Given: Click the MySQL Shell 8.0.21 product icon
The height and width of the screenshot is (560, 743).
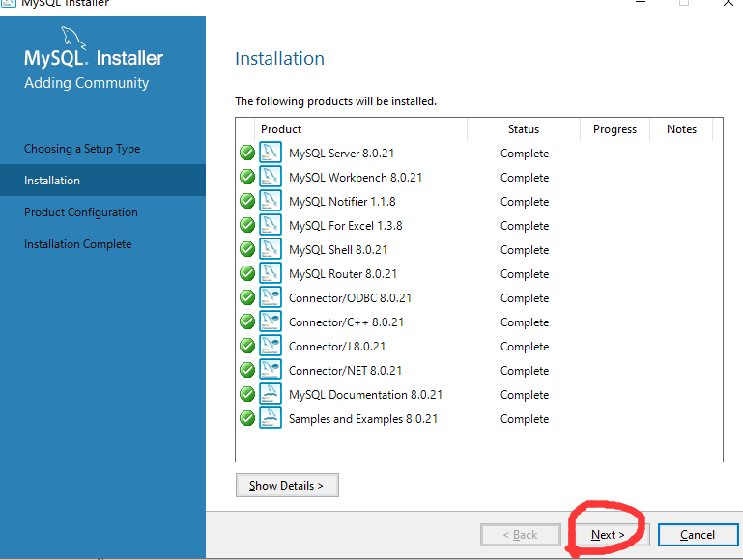Looking at the screenshot, I should [x=271, y=249].
